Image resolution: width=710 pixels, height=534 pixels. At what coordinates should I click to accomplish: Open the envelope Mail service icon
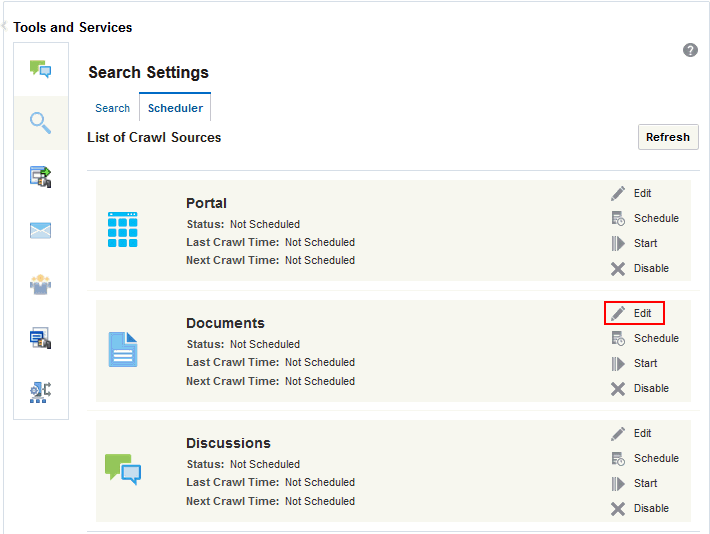click(x=41, y=231)
